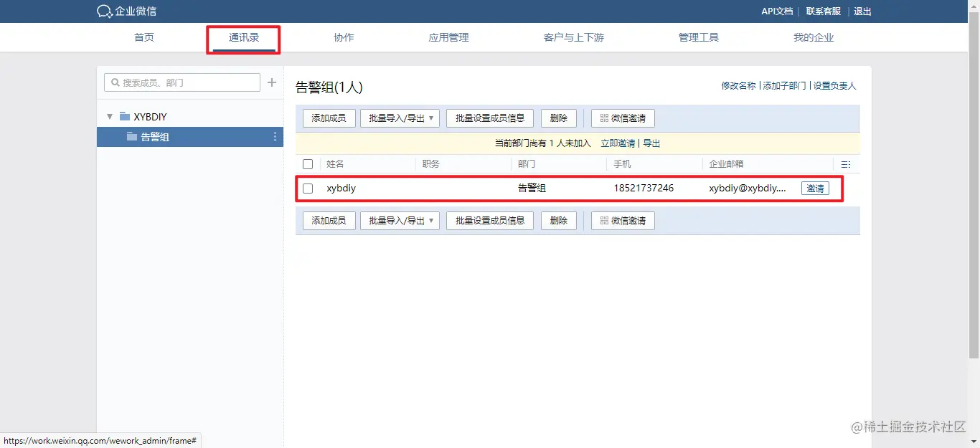
Task: Open the API文档 link
Action: (777, 11)
